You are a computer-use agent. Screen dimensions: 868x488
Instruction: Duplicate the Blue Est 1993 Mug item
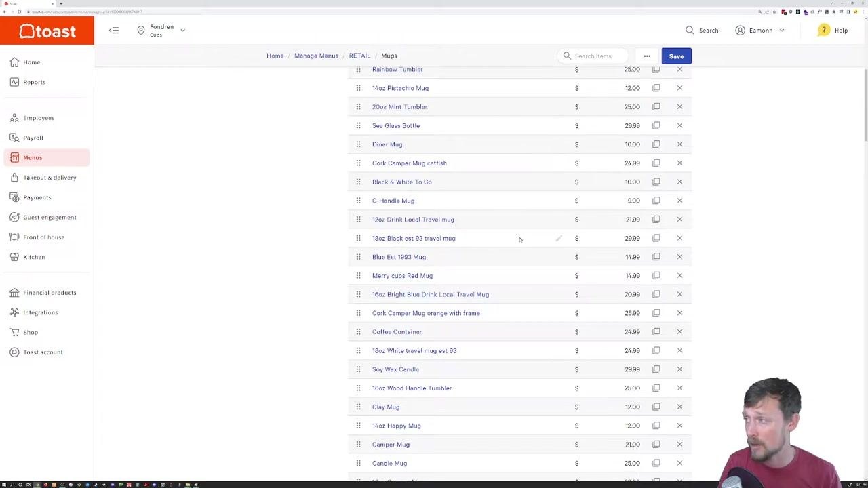click(x=656, y=257)
